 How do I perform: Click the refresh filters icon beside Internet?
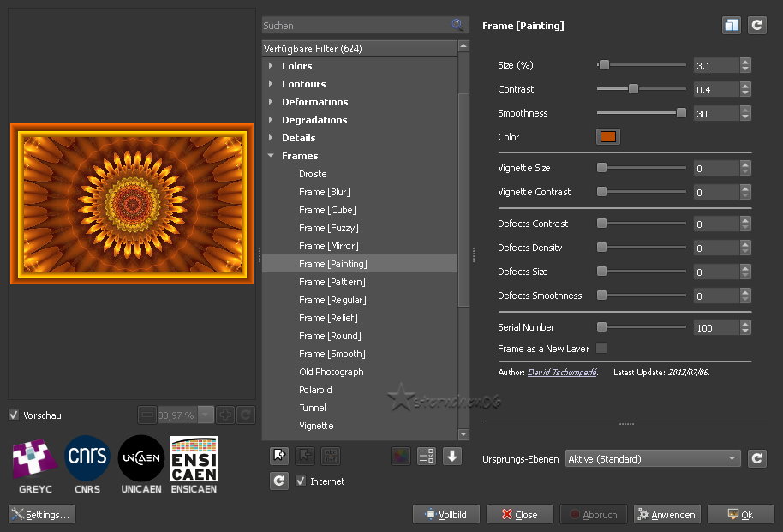pyautogui.click(x=278, y=481)
